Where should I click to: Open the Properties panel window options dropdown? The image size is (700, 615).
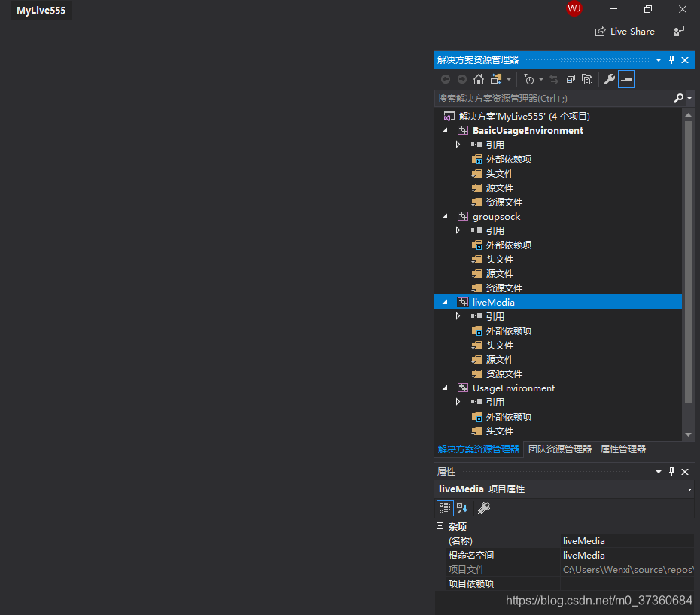659,472
